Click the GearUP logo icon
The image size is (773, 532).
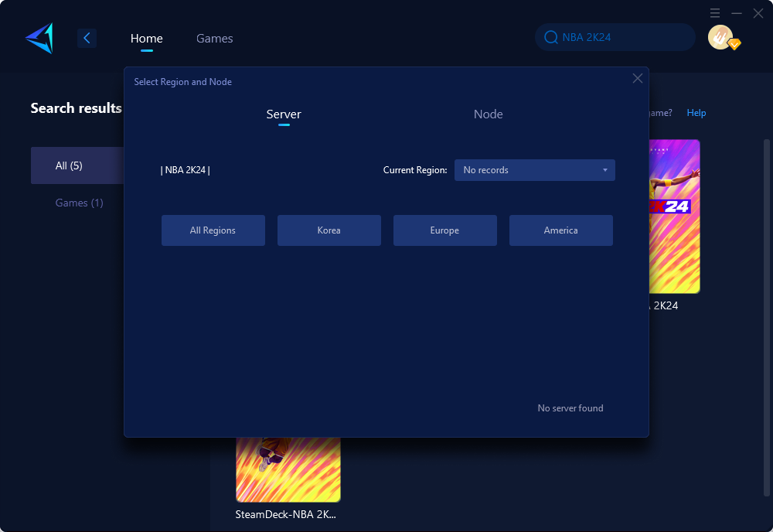tap(39, 38)
